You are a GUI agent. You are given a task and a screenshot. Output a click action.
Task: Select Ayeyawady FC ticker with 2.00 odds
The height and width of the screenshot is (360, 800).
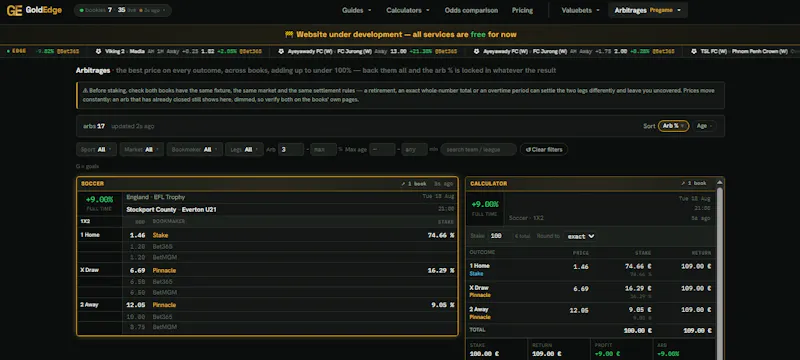tap(574, 51)
